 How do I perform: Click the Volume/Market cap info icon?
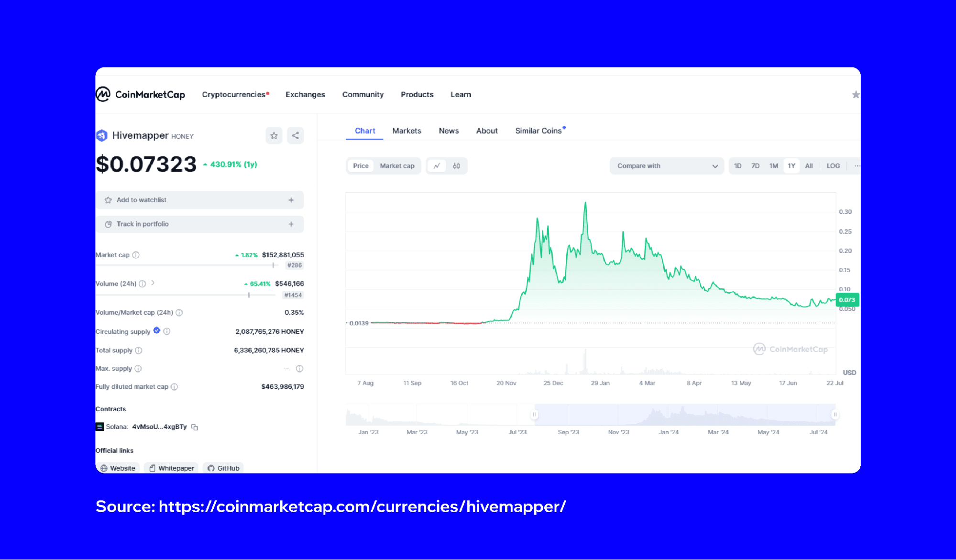coord(179,312)
